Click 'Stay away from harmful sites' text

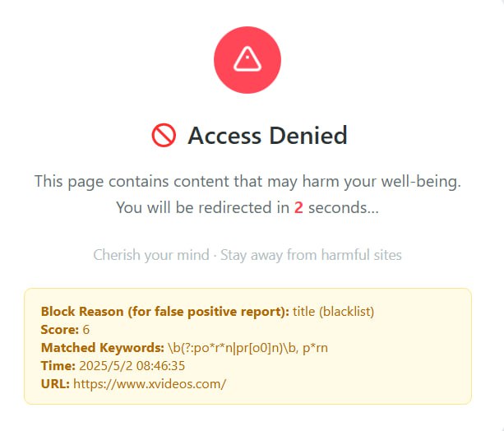pyautogui.click(x=311, y=254)
